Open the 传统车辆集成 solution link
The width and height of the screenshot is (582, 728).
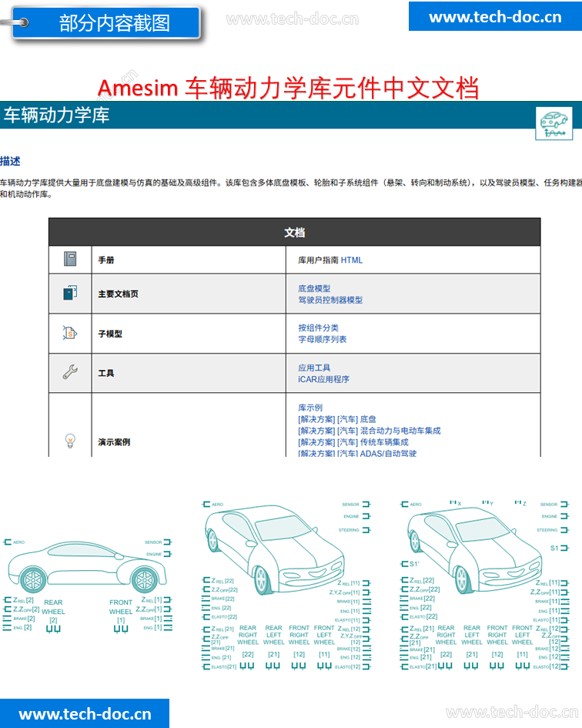click(x=353, y=442)
